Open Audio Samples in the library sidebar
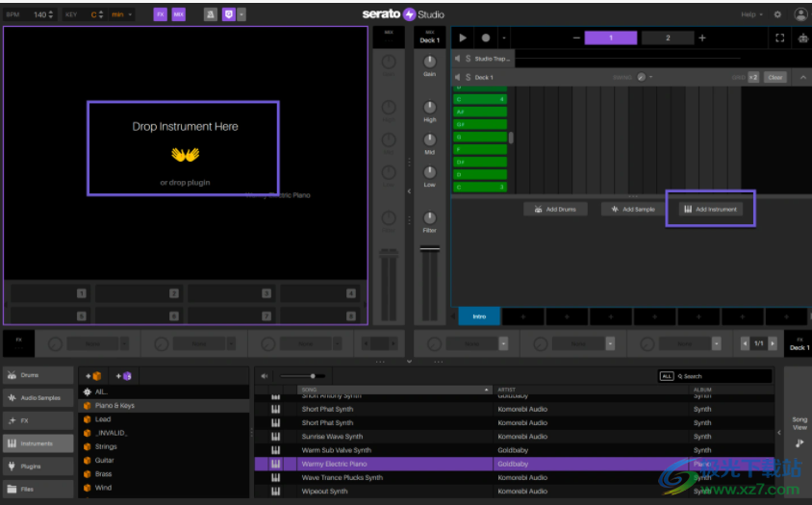 click(38, 398)
